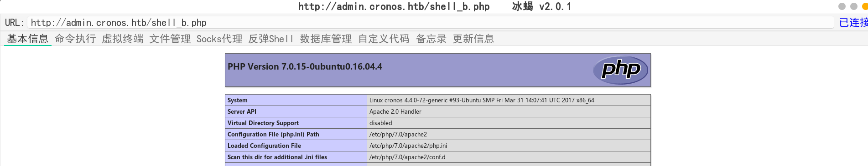Open the 虚拟终端 tab
This screenshot has width=868, height=166.
[x=123, y=39]
